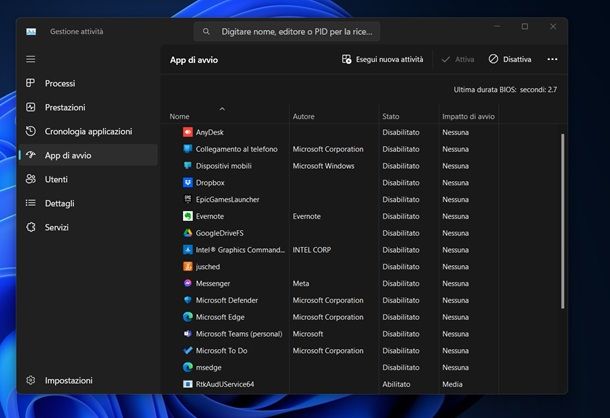Select the EpicGamesLauncher icon
Viewport: 610px width, 418px height.
pos(188,199)
